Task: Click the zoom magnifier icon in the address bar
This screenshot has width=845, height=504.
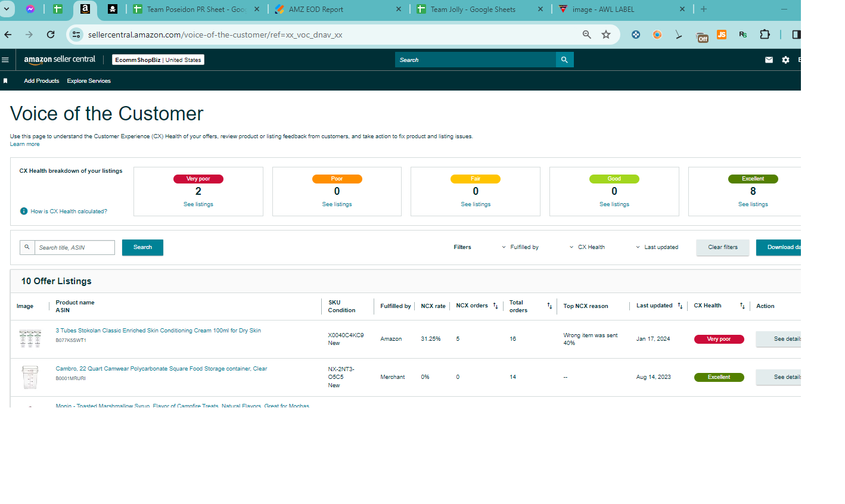Action: (587, 35)
